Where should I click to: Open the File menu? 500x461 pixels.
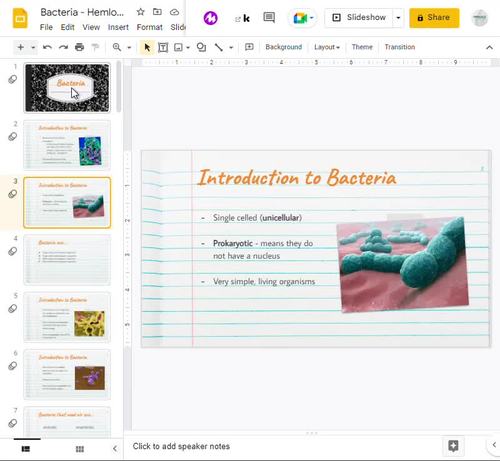(46, 27)
